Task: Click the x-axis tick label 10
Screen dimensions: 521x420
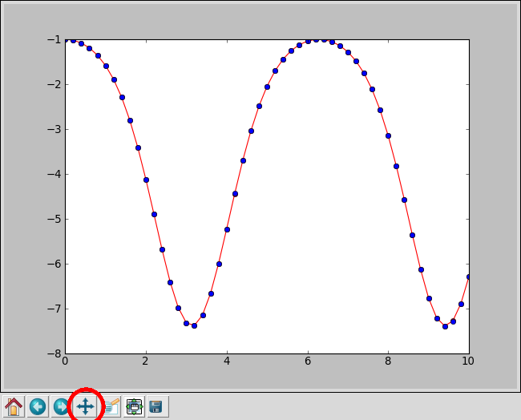Action: coord(468,361)
